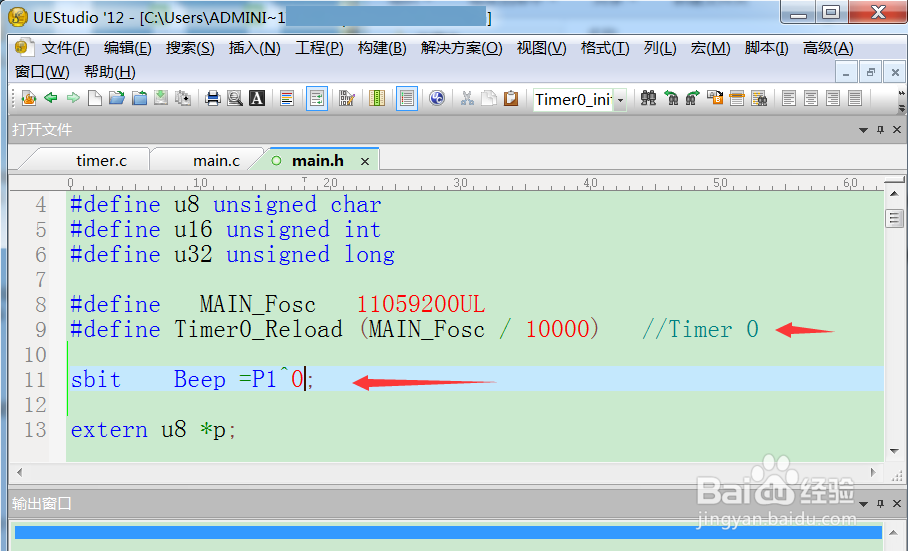Viewport: 908px width, 551px height.
Task: Click the copy files icon beside save
Action: (x=183, y=98)
